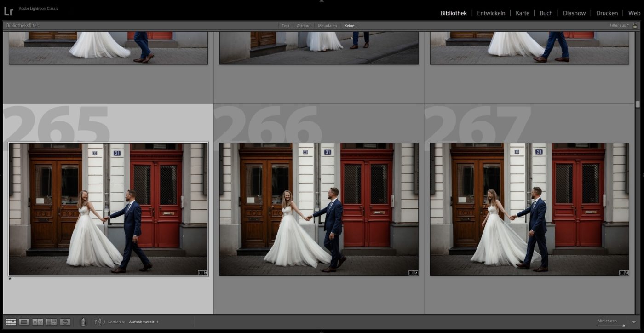Open People view face icon
The image size is (644, 333).
coord(65,322)
